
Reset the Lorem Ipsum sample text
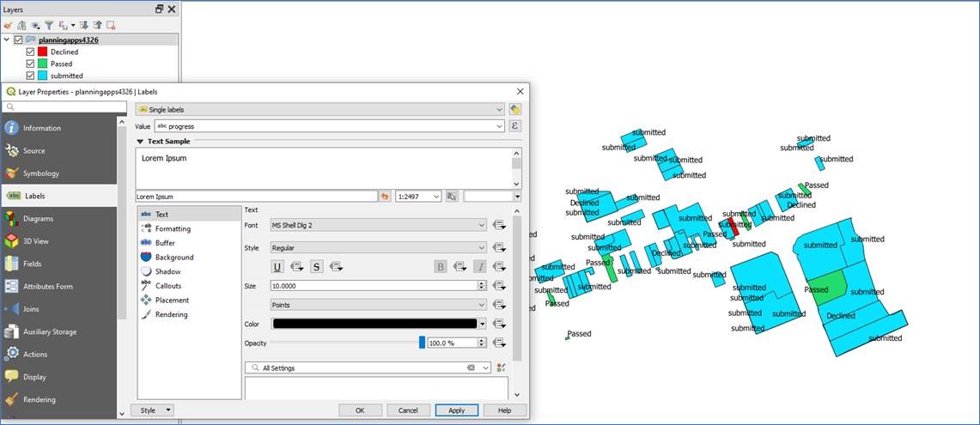385,197
